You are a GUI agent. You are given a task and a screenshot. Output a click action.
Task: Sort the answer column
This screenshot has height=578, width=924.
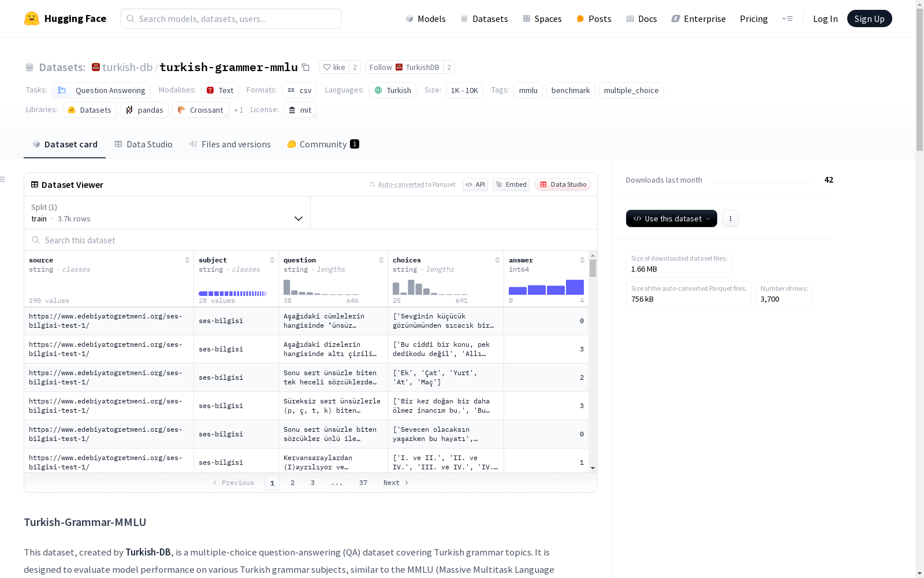582,260
